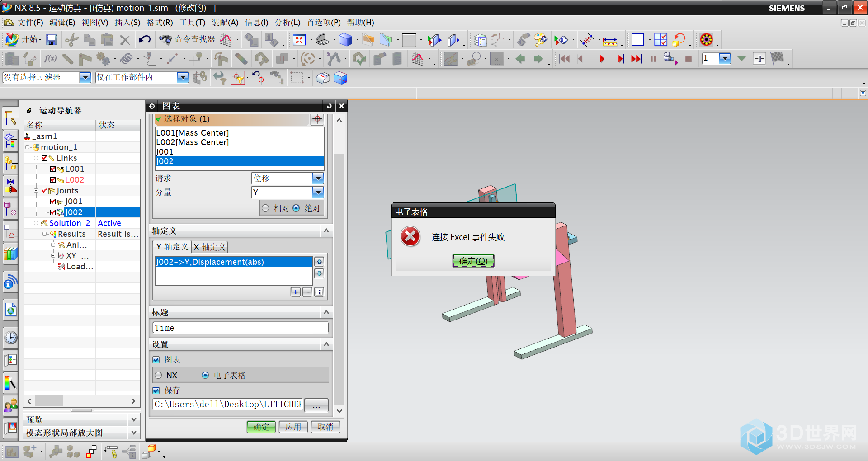Image resolution: width=868 pixels, height=461 pixels.
Task: Click the f(x) function icon
Action: (50, 59)
